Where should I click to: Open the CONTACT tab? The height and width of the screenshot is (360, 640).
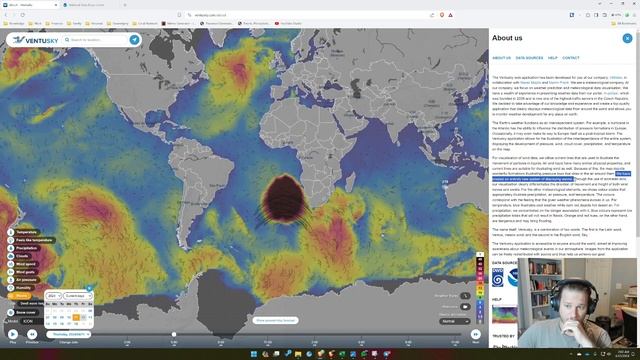[x=571, y=58]
